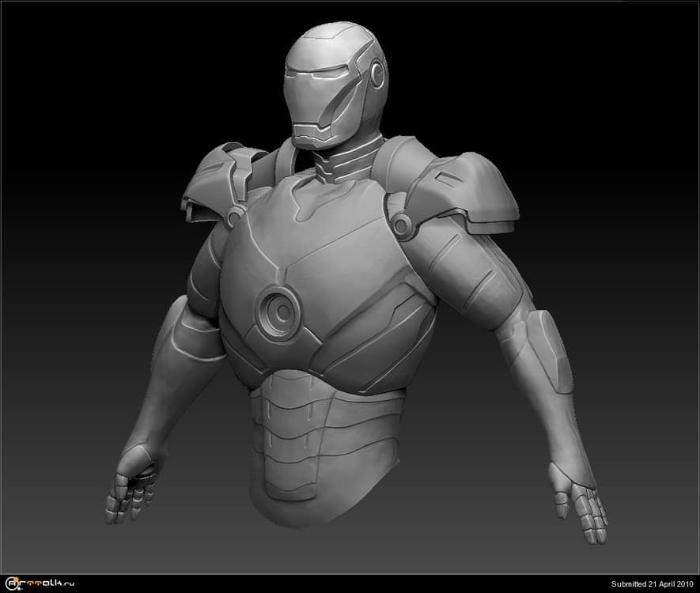Viewport: 700px width, 593px height.
Task: Click the 'Submitted 21 April 2010' text
Action: [x=652, y=584]
